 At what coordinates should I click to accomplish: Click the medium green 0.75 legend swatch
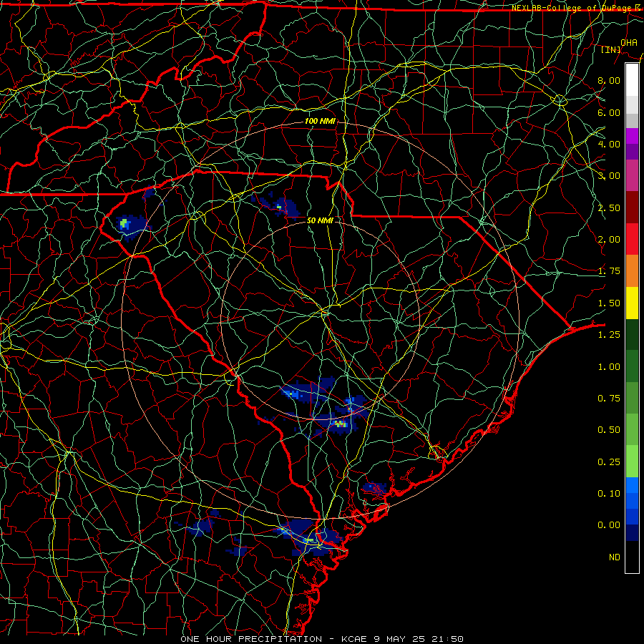tap(632, 398)
